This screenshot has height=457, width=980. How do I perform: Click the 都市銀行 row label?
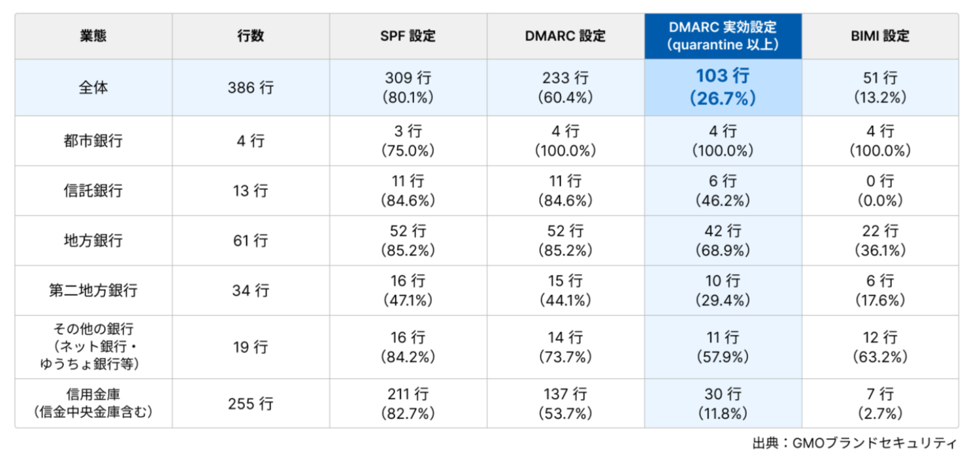93,141
